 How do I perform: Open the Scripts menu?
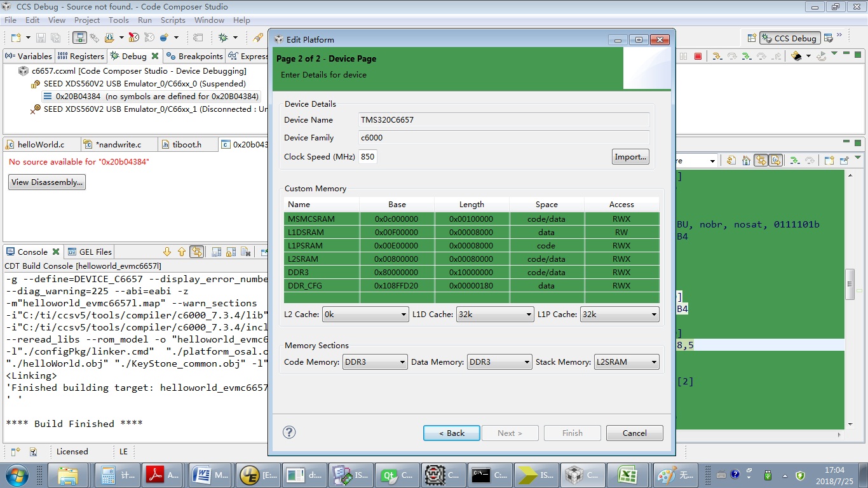173,20
